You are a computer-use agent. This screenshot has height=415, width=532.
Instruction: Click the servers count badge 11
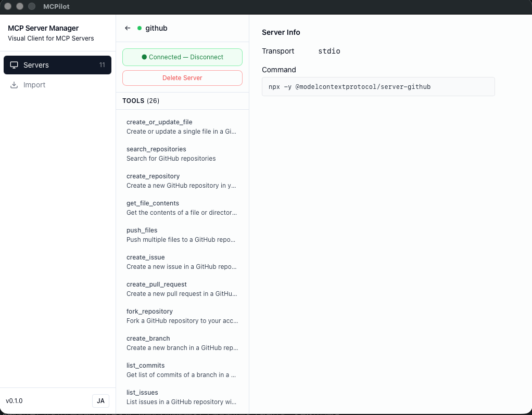click(102, 65)
